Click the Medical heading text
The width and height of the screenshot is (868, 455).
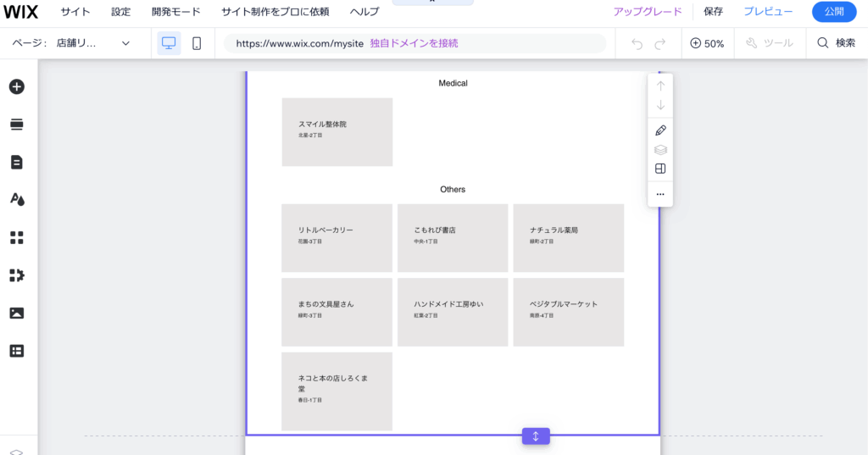[x=453, y=83]
